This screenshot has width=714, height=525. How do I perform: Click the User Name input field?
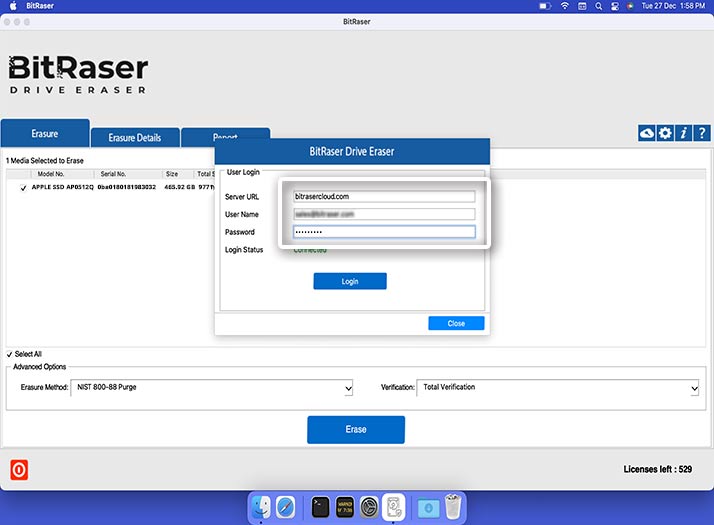point(384,214)
